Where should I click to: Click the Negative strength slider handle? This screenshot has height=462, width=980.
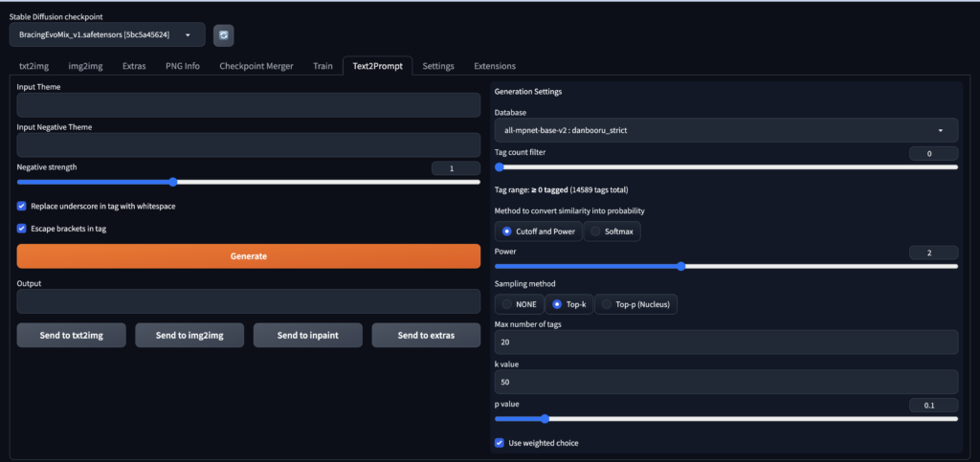click(172, 182)
